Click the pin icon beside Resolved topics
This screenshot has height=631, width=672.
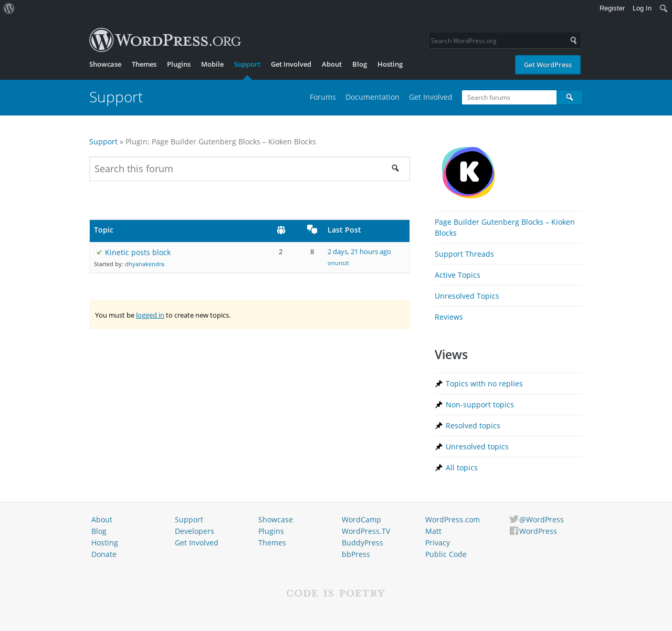[439, 426]
